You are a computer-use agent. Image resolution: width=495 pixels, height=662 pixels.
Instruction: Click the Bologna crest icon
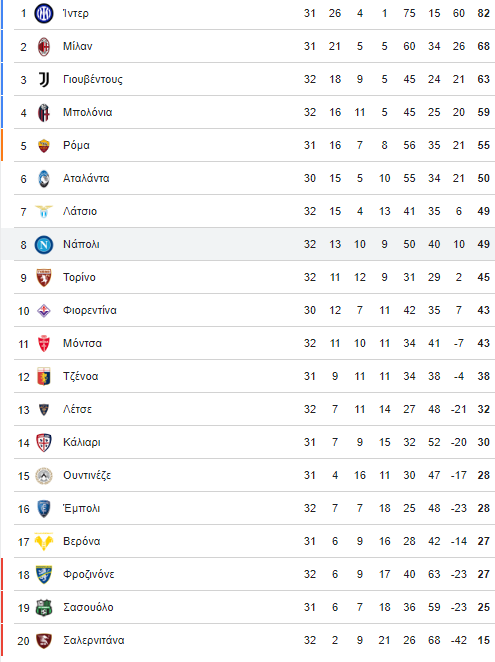click(44, 112)
